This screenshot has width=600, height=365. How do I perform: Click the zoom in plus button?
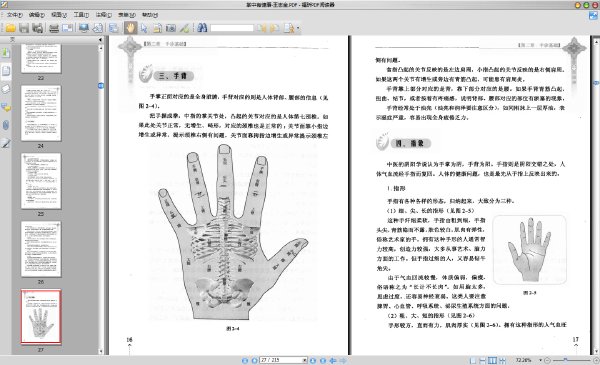(596, 360)
